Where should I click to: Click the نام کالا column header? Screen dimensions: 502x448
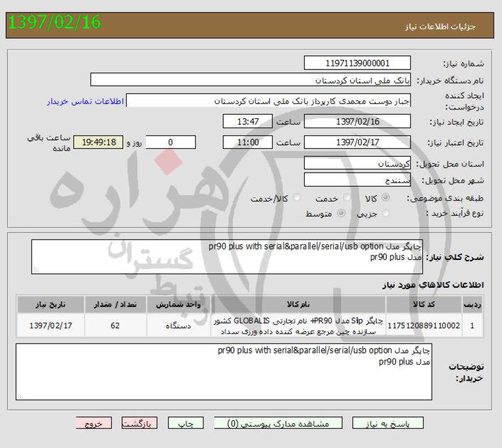[x=298, y=304]
